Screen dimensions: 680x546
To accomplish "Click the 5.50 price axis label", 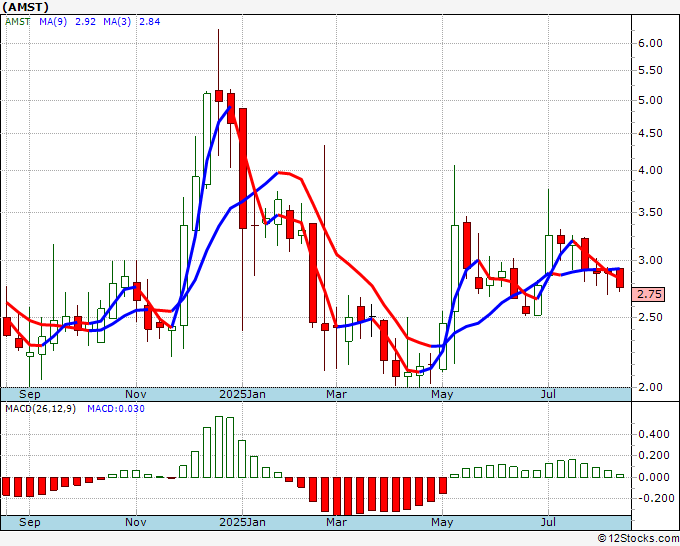I will pos(650,70).
